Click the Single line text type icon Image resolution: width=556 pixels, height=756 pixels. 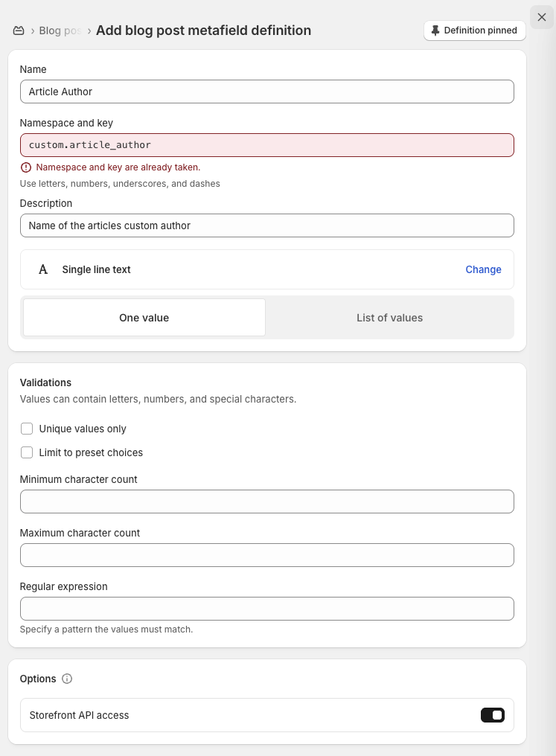point(43,269)
